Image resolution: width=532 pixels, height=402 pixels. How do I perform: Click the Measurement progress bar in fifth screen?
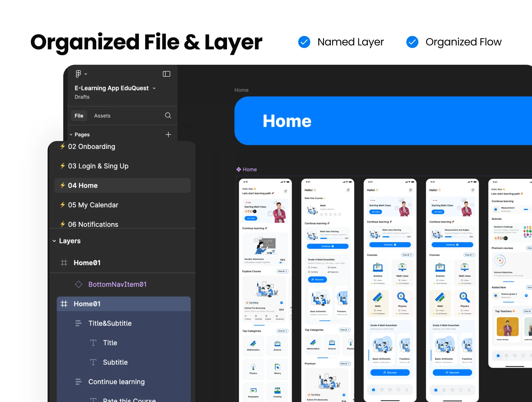click(x=527, y=210)
